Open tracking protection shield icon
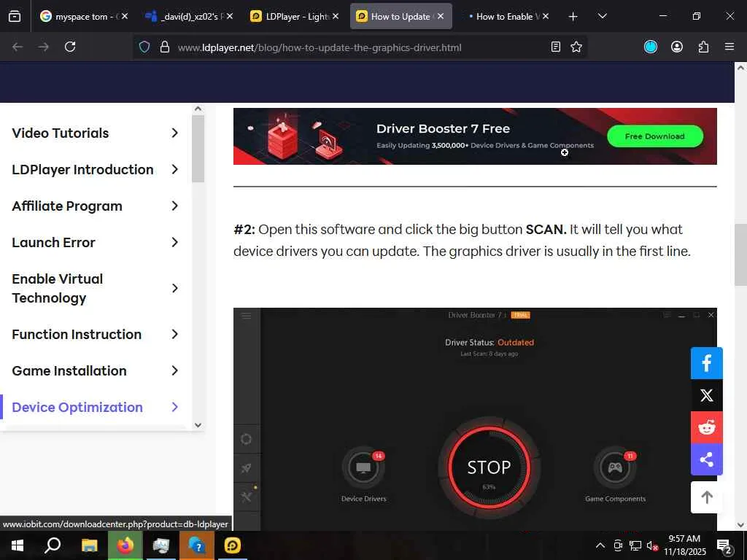This screenshot has width=747, height=560. (x=144, y=47)
